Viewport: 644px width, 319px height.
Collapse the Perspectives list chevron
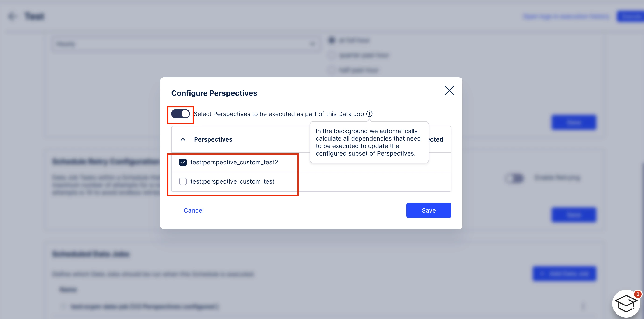pos(183,139)
